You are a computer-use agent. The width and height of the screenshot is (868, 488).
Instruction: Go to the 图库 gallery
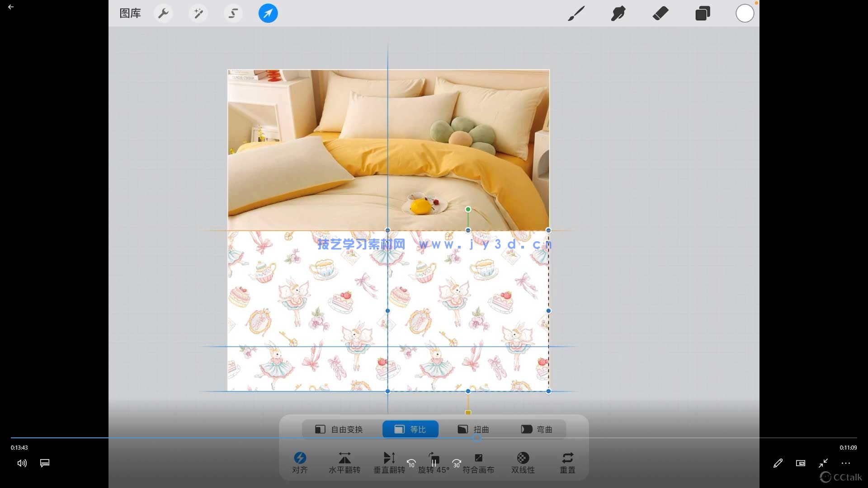pos(130,14)
